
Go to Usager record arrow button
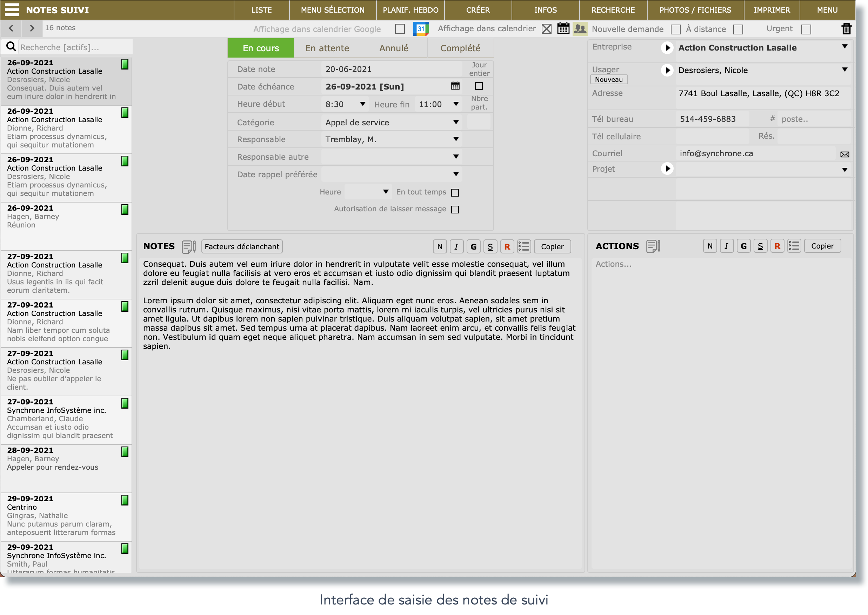coord(667,70)
